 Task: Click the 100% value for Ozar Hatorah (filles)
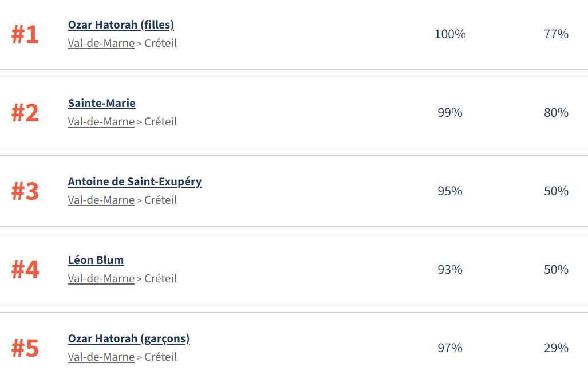(x=450, y=34)
